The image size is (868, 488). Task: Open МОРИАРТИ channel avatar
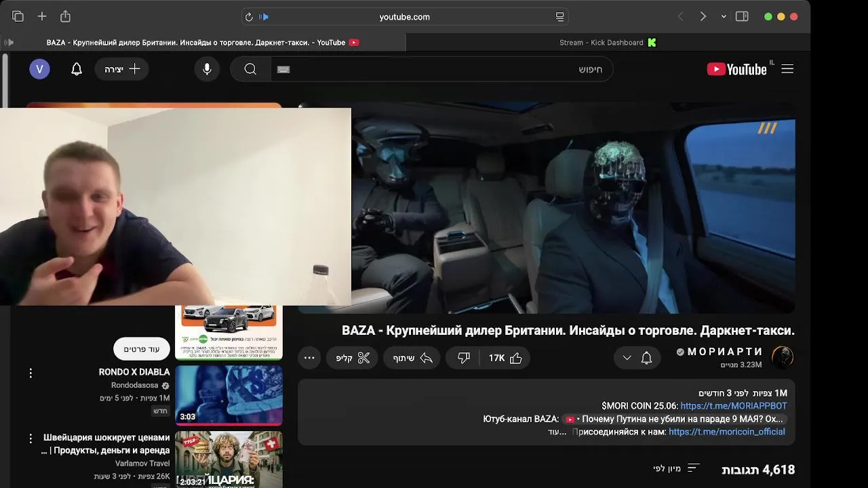pos(783,357)
